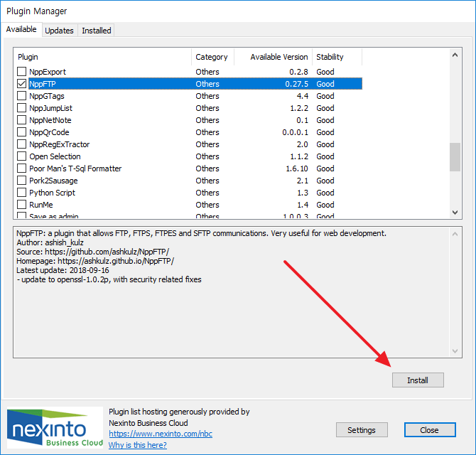
Task: Select the Open Selection plugin name
Action: coord(55,156)
